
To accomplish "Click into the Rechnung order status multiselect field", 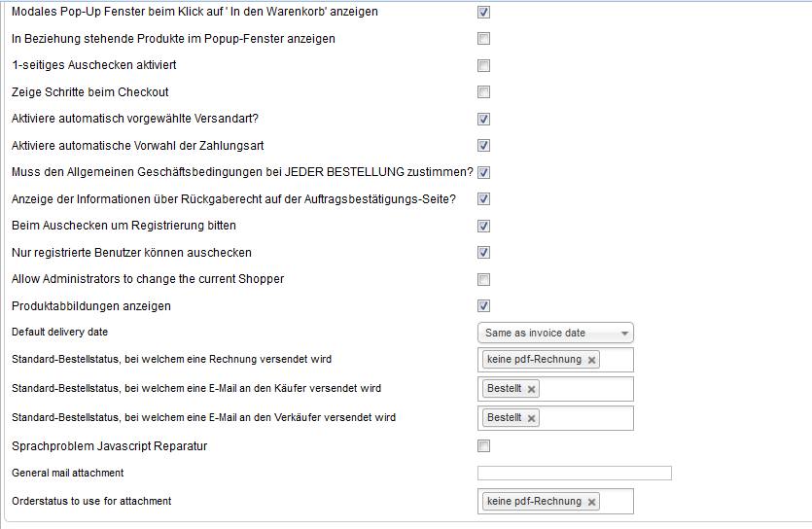I will (x=616, y=360).
